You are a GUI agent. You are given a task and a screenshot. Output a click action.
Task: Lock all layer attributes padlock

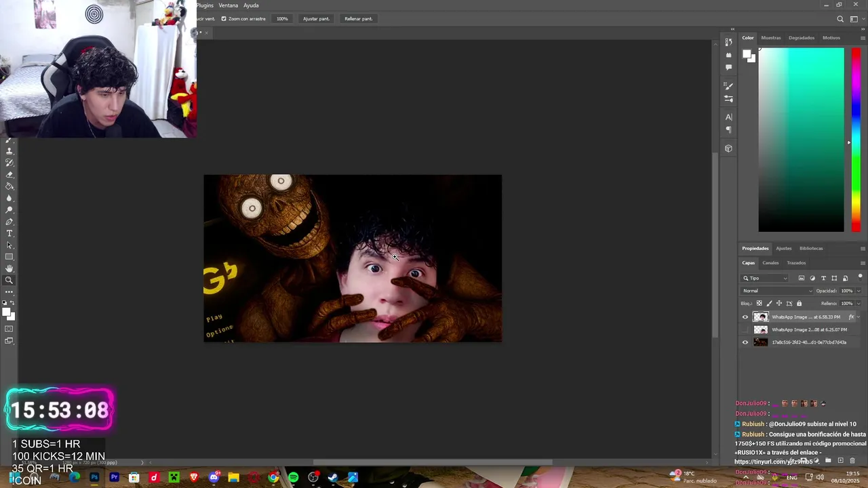tap(799, 304)
